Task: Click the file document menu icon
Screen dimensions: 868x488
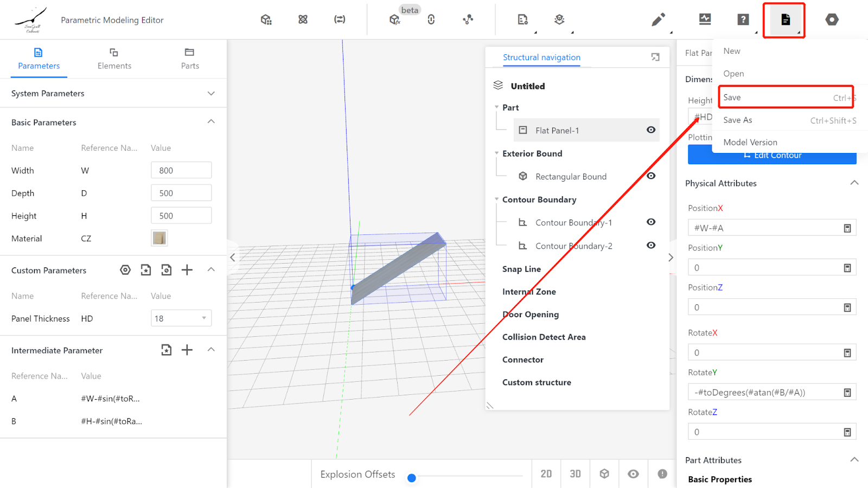Action: (785, 20)
